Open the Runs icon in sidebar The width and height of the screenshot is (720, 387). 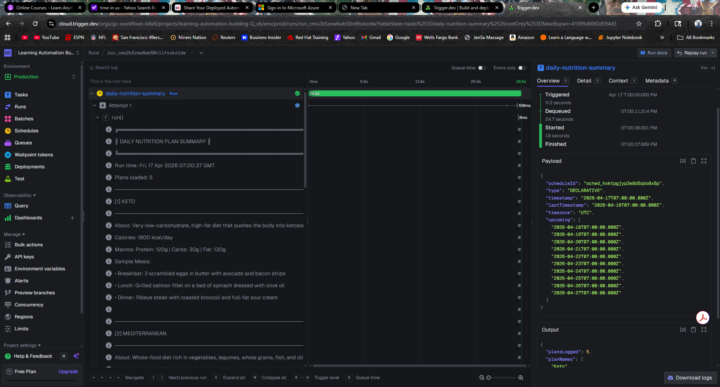pyautogui.click(x=8, y=107)
